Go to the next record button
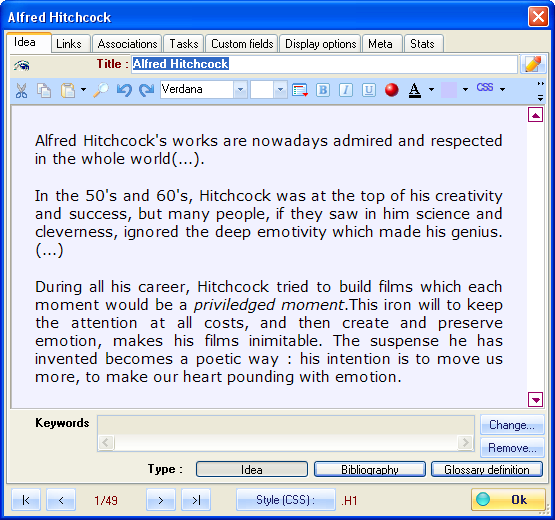555x520 pixels. [161, 500]
